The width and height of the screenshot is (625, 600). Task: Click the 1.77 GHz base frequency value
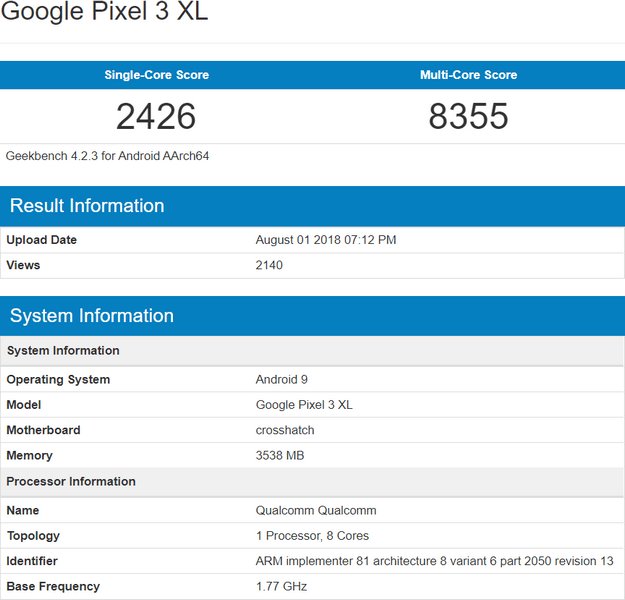point(281,586)
